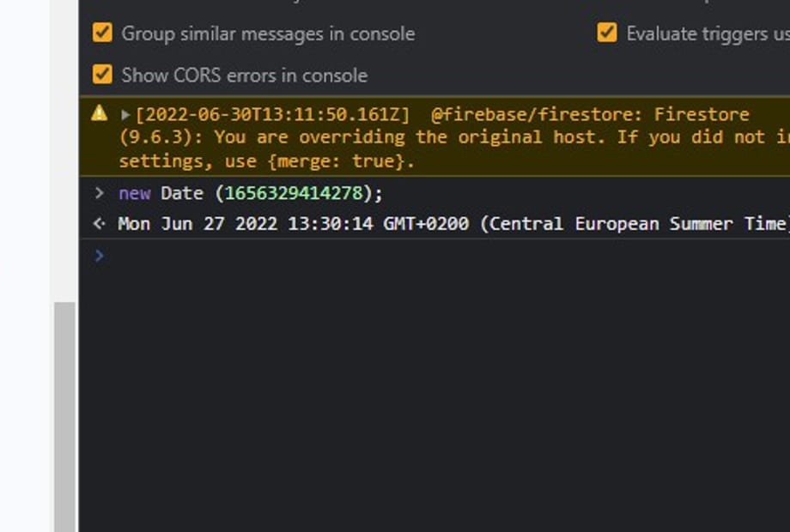Click the Group similar messages label text

pos(268,33)
